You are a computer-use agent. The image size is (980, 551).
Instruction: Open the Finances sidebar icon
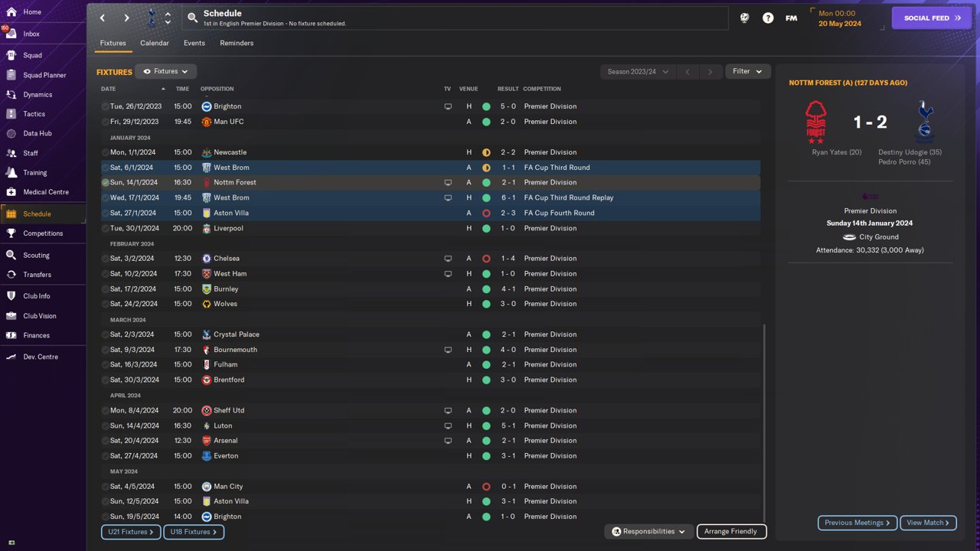click(11, 335)
